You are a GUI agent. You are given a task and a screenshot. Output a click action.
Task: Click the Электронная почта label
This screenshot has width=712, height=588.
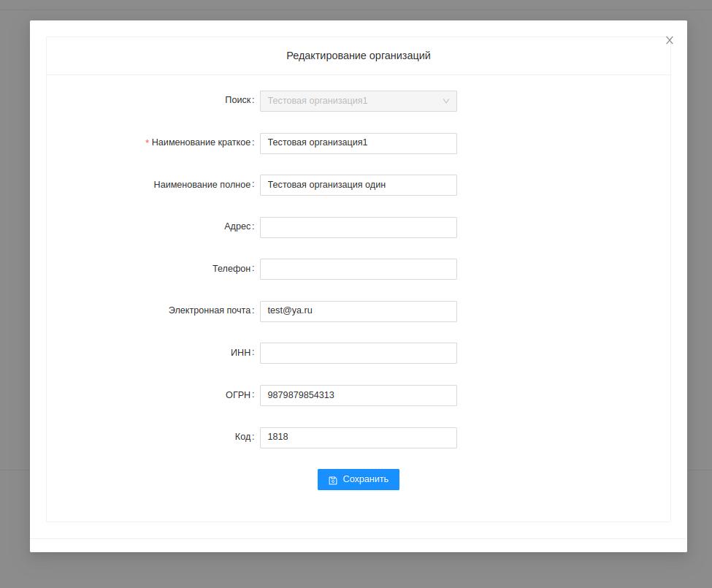tap(210, 310)
